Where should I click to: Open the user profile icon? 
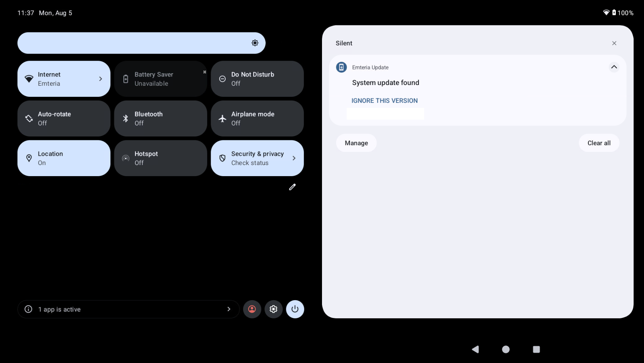click(x=252, y=309)
